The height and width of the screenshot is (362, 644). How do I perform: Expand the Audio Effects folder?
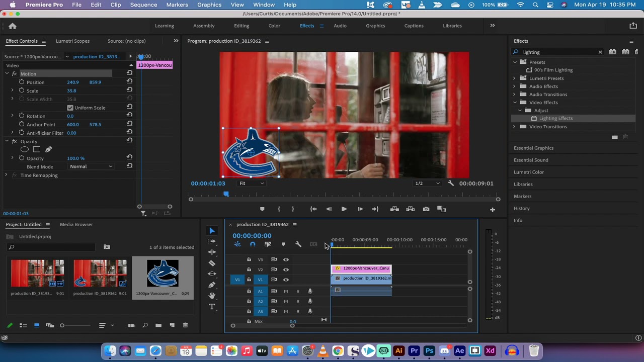click(515, 86)
